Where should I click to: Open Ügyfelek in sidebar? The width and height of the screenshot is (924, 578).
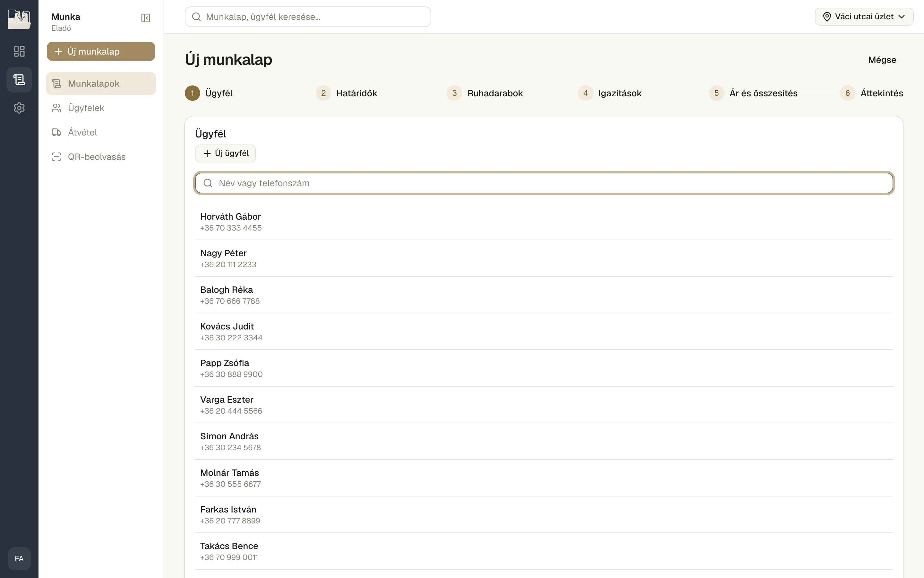click(101, 108)
